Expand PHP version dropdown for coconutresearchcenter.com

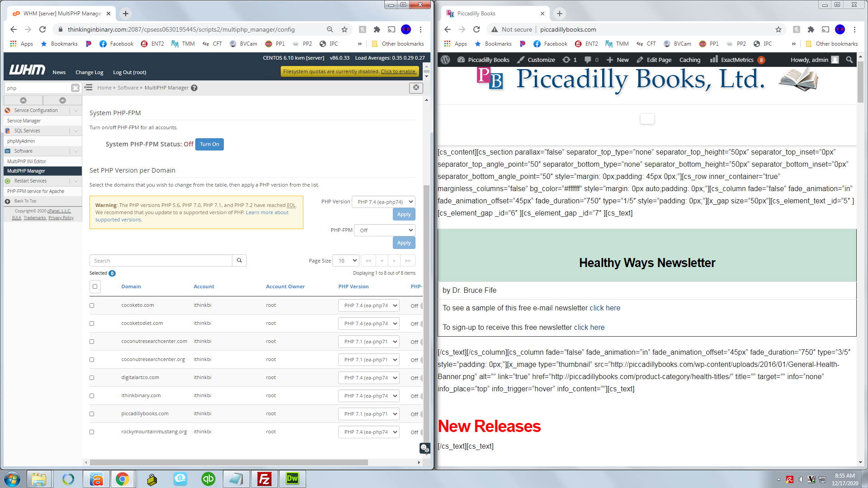point(369,342)
